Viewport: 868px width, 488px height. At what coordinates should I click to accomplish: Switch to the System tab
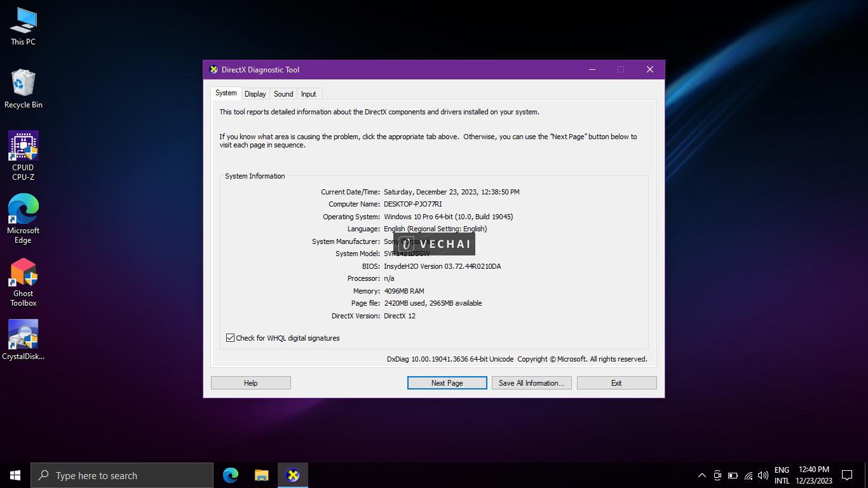tap(226, 93)
